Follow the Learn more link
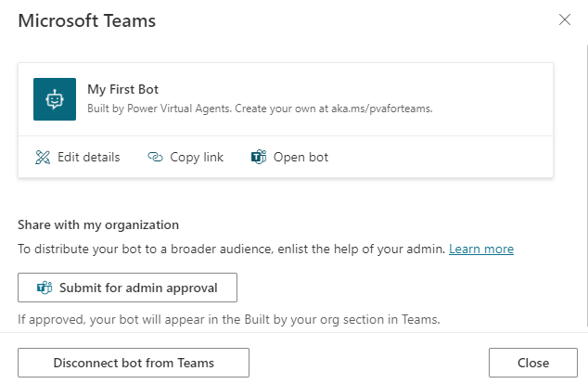 point(481,249)
